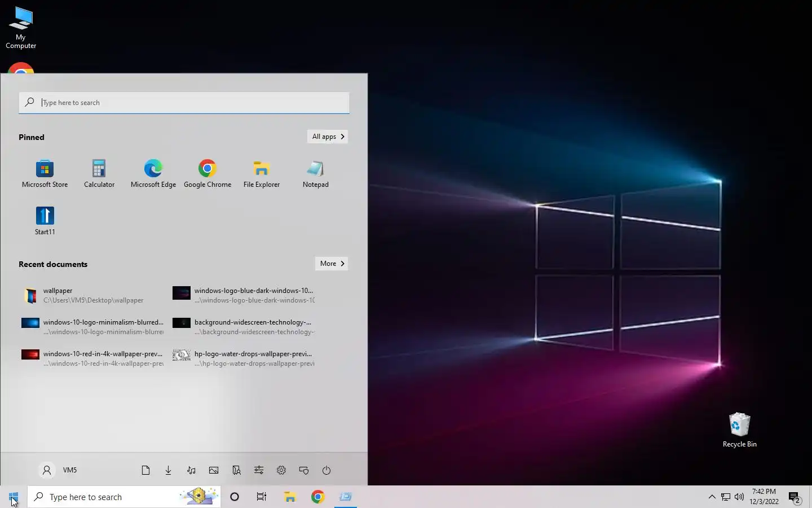The height and width of the screenshot is (508, 812).
Task: Open the power options button
Action: tap(326, 470)
